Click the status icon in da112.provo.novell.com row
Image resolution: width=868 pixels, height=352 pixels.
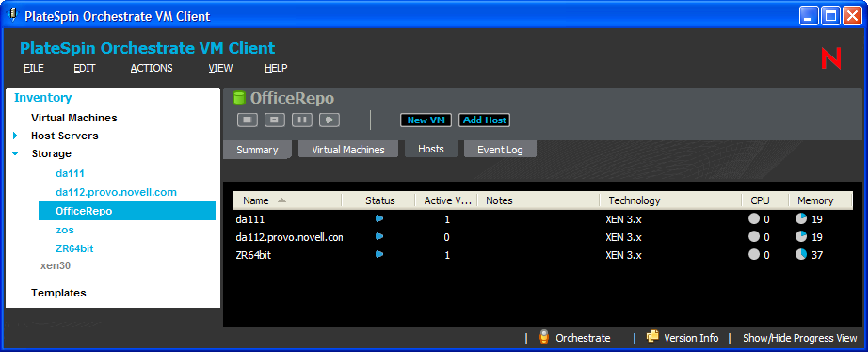coord(379,236)
